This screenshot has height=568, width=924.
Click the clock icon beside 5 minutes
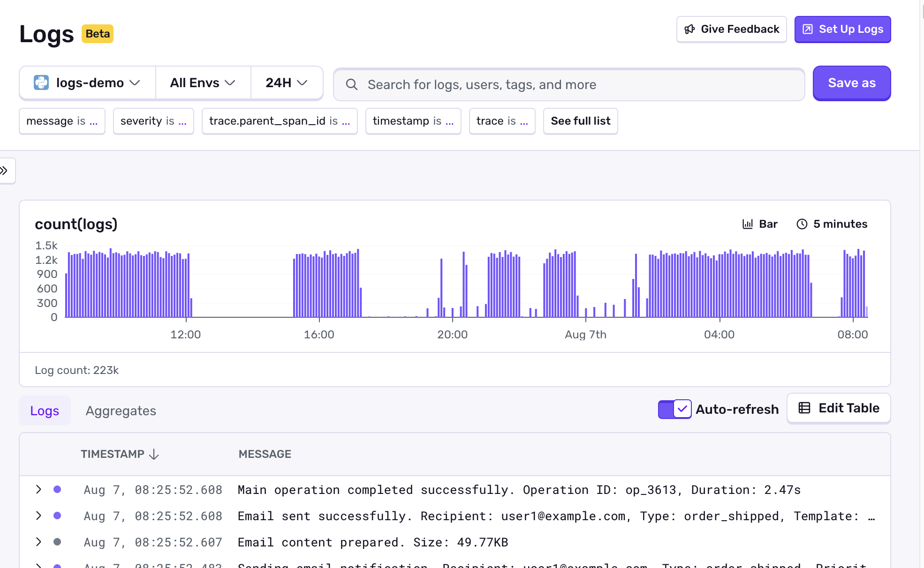802,224
